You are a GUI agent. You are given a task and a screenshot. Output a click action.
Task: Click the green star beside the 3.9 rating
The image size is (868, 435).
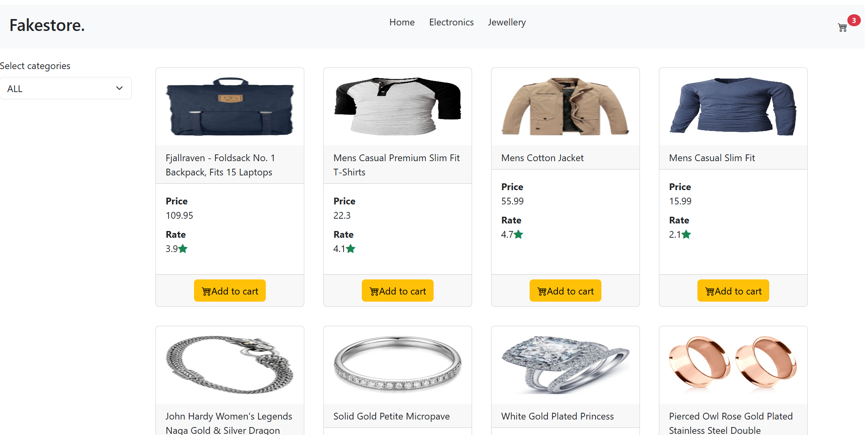point(183,249)
